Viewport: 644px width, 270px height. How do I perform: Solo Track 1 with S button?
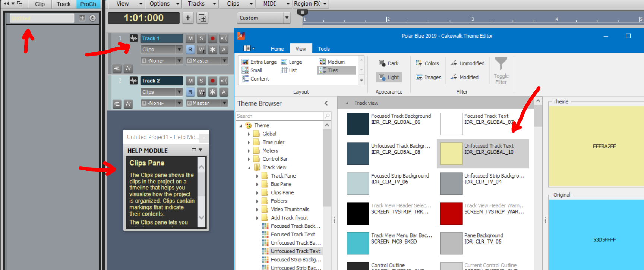click(201, 38)
